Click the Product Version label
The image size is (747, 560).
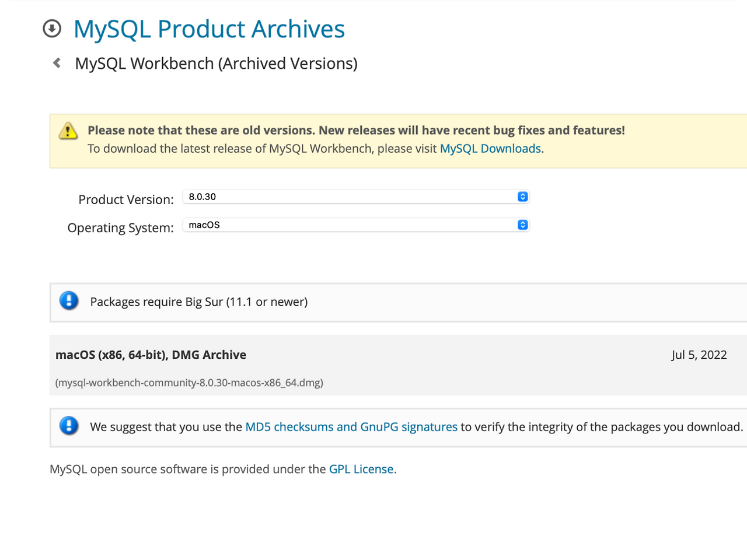click(126, 199)
